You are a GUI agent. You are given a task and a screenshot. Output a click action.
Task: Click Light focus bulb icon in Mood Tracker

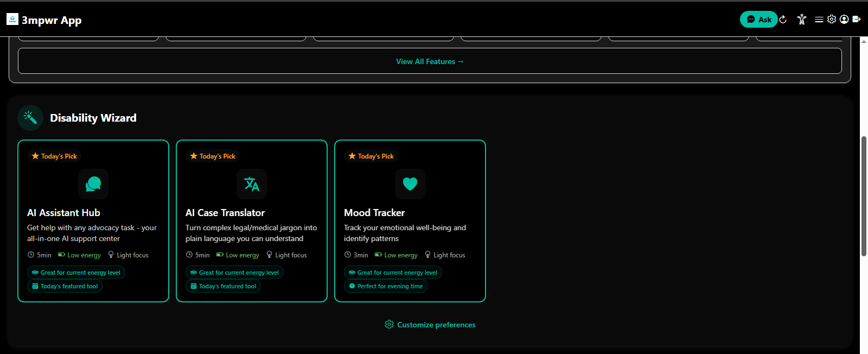click(427, 255)
